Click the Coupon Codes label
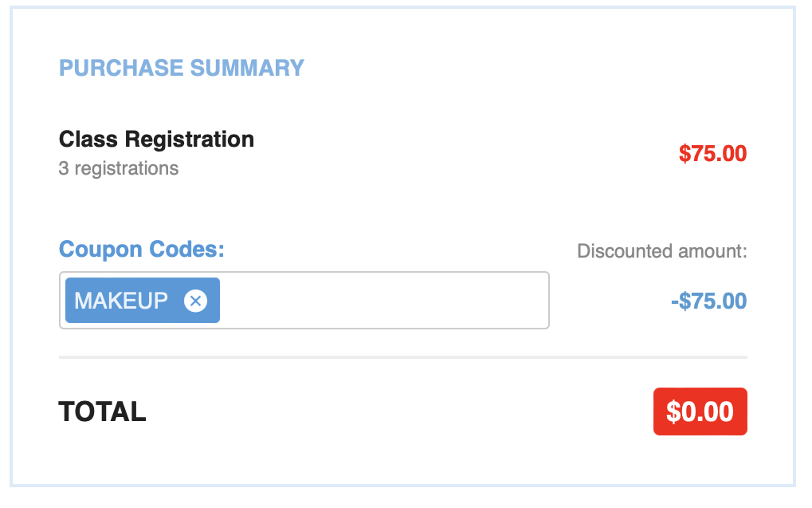This screenshot has height=508, width=812. click(142, 249)
